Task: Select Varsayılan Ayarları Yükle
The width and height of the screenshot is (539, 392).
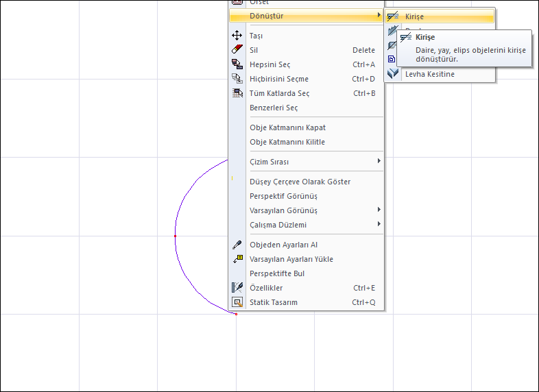Action: (306, 260)
